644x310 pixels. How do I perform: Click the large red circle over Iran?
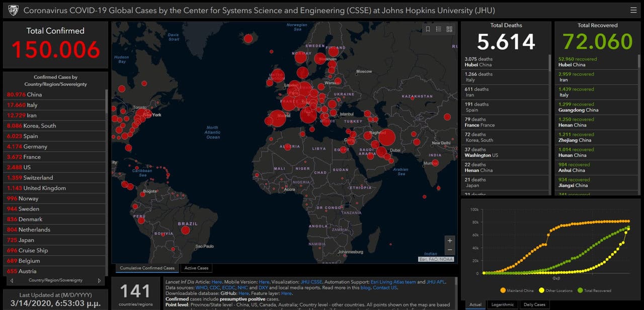tap(386, 137)
